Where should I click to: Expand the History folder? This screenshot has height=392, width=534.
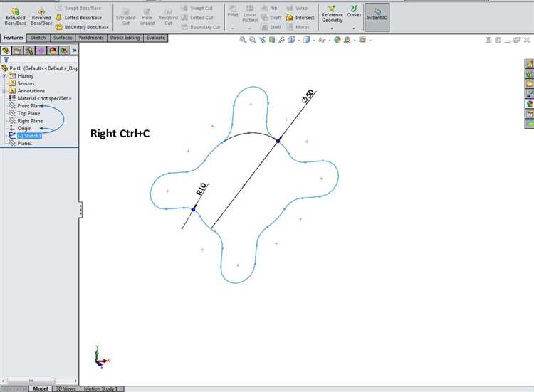point(5,76)
